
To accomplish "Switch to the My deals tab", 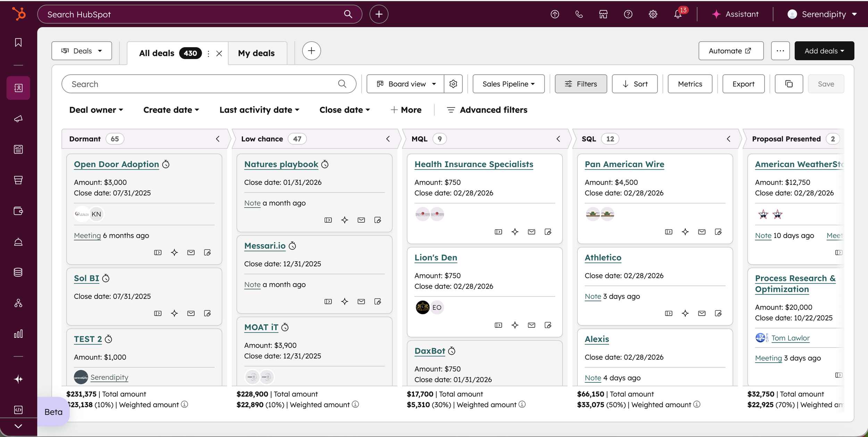I will (256, 53).
